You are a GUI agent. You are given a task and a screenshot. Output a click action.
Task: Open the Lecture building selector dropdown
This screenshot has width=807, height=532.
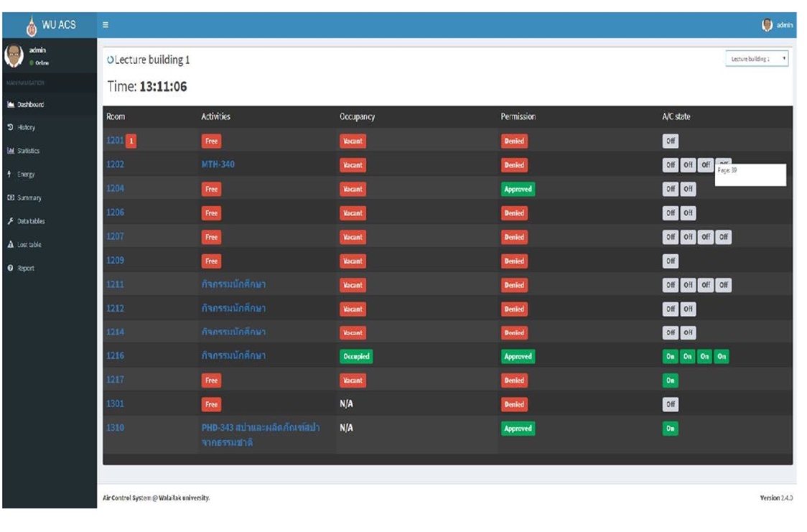(757, 59)
